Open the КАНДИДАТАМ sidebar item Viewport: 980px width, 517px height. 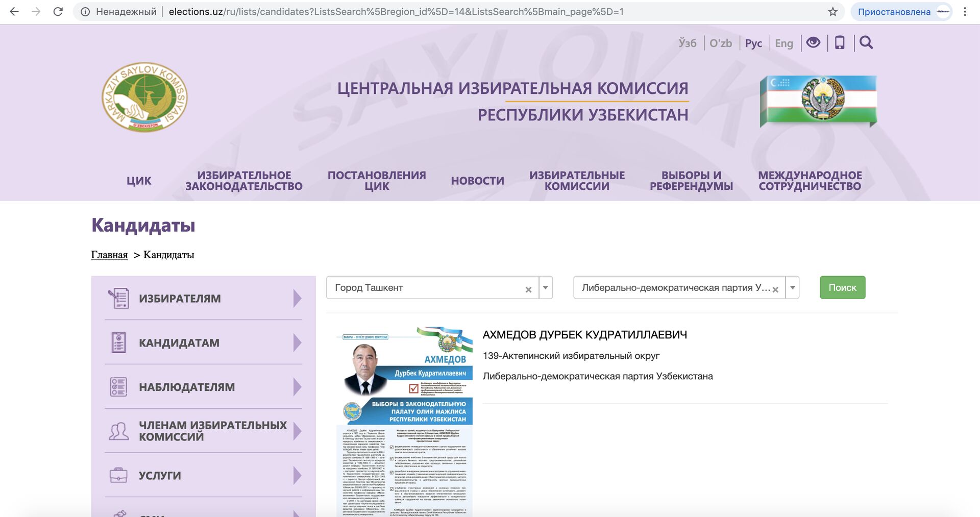tap(203, 342)
